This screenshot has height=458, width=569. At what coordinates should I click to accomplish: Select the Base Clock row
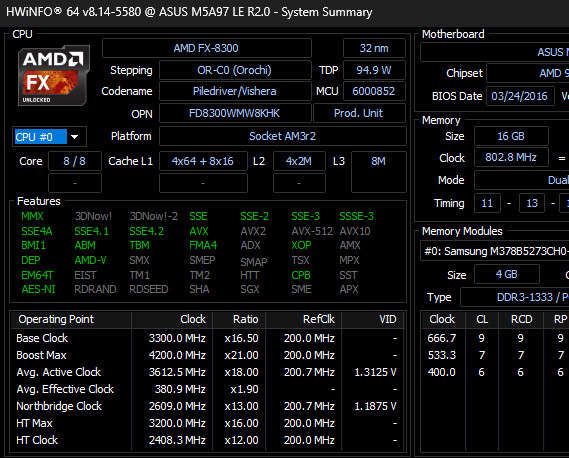pos(207,338)
